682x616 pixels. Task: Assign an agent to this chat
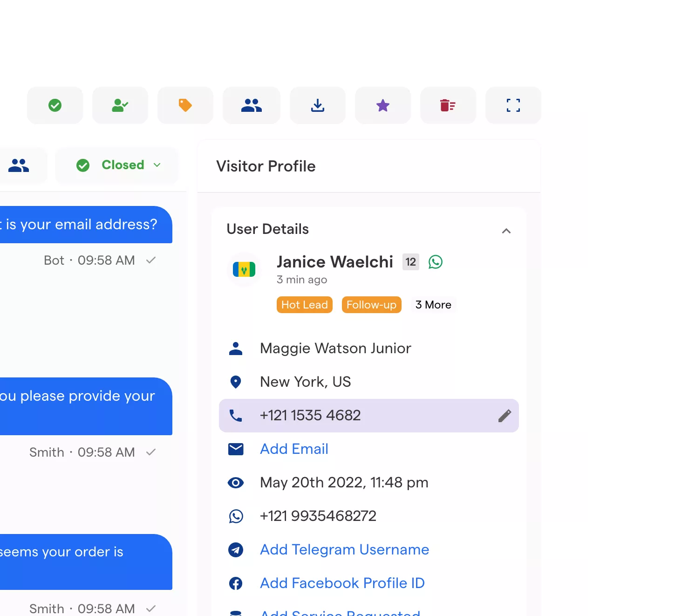coord(120,105)
